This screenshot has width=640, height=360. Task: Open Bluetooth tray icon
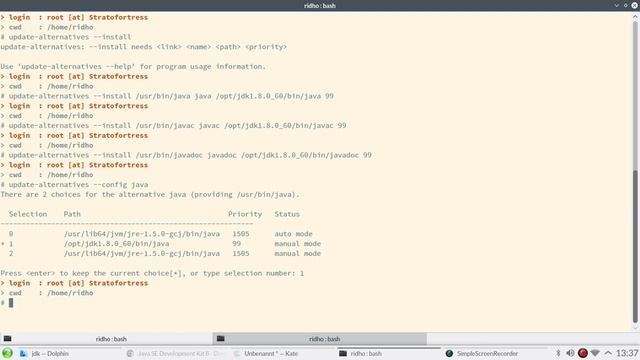pyautogui.click(x=558, y=353)
